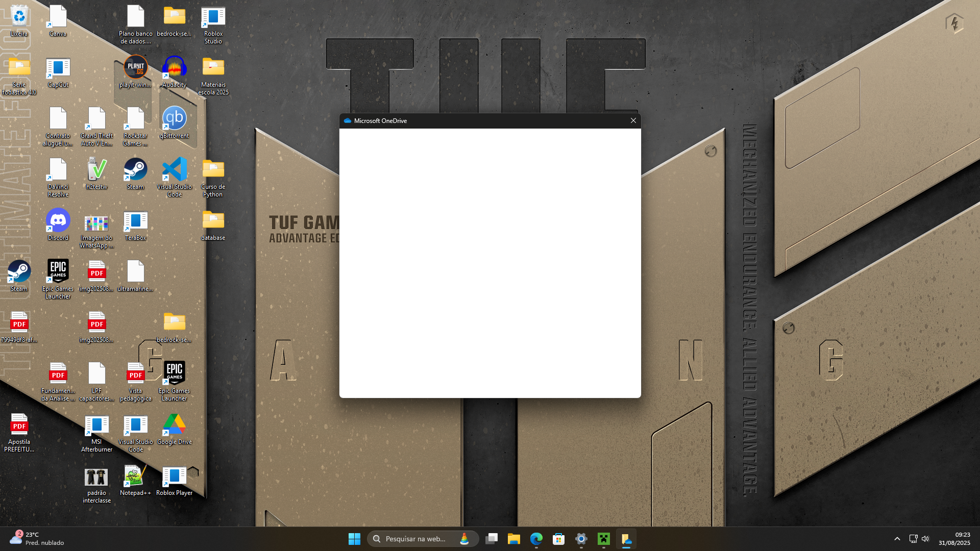980x551 pixels.
Task: Select the Epic Games Launcher icon near Steam
Action: pos(58,280)
